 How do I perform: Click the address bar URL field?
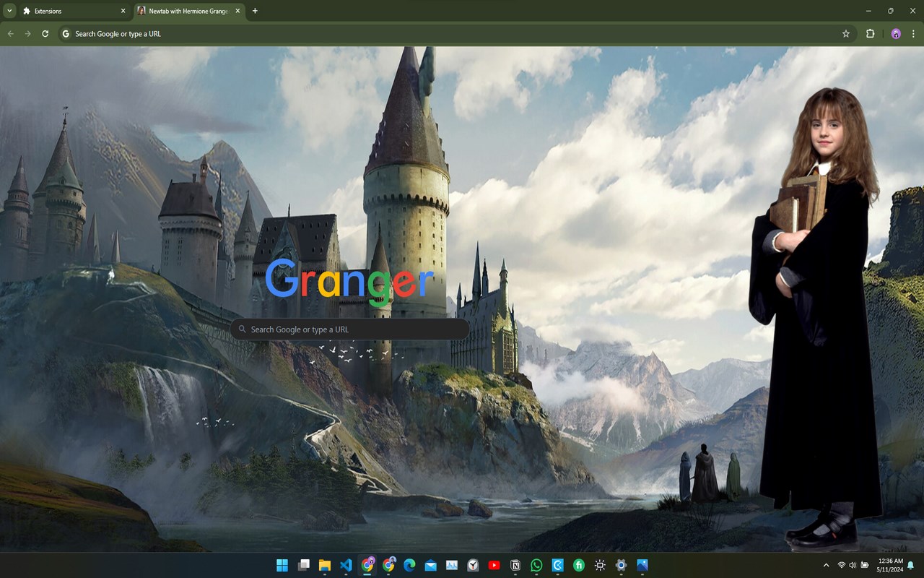click(448, 34)
